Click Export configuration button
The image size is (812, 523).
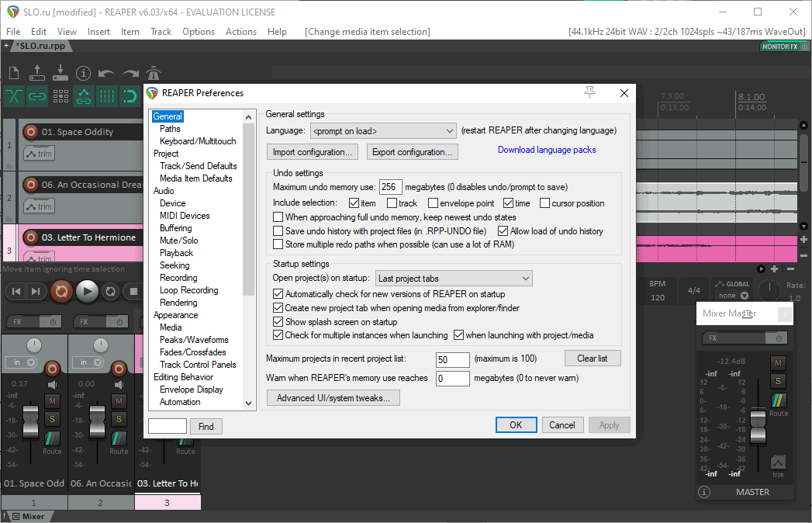tap(413, 152)
